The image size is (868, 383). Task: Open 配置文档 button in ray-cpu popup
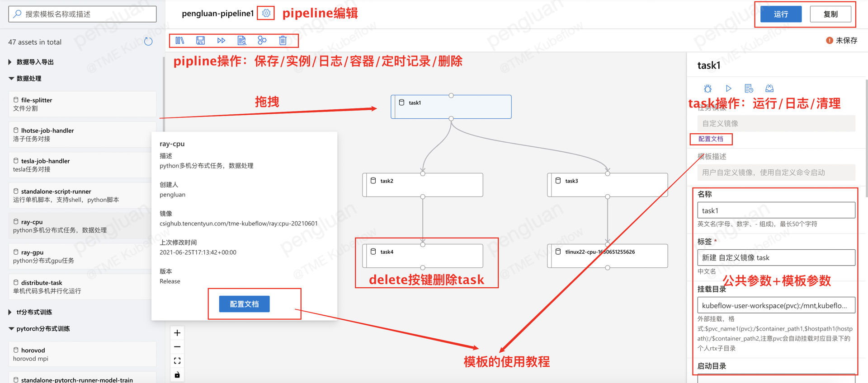click(244, 304)
